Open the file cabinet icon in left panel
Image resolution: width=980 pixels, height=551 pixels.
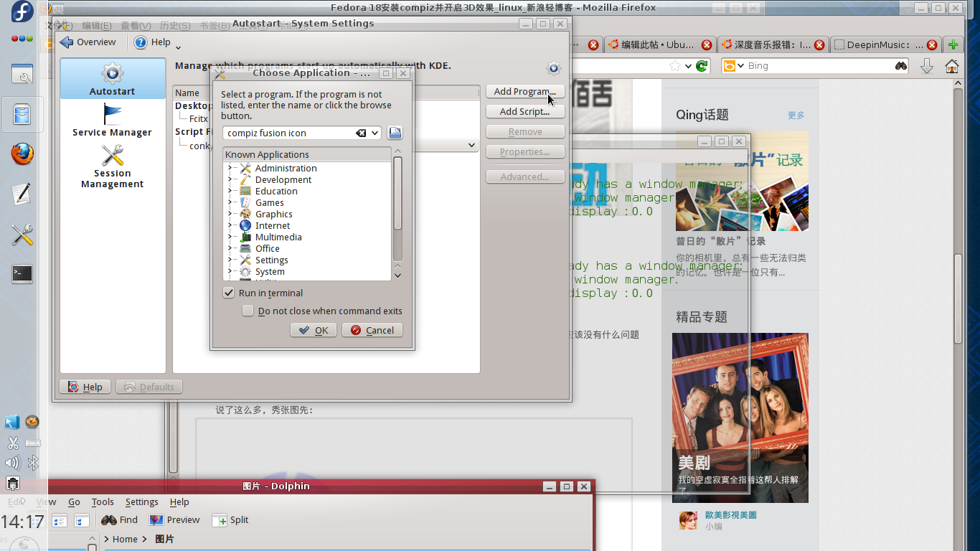tap(22, 115)
